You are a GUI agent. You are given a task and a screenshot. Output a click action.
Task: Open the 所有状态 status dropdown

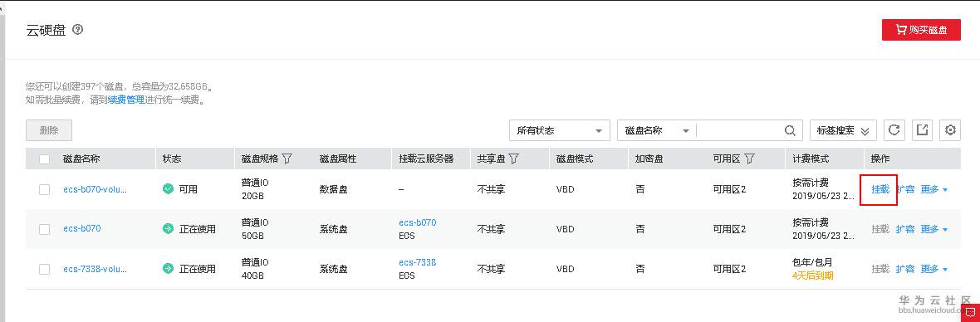(560, 130)
